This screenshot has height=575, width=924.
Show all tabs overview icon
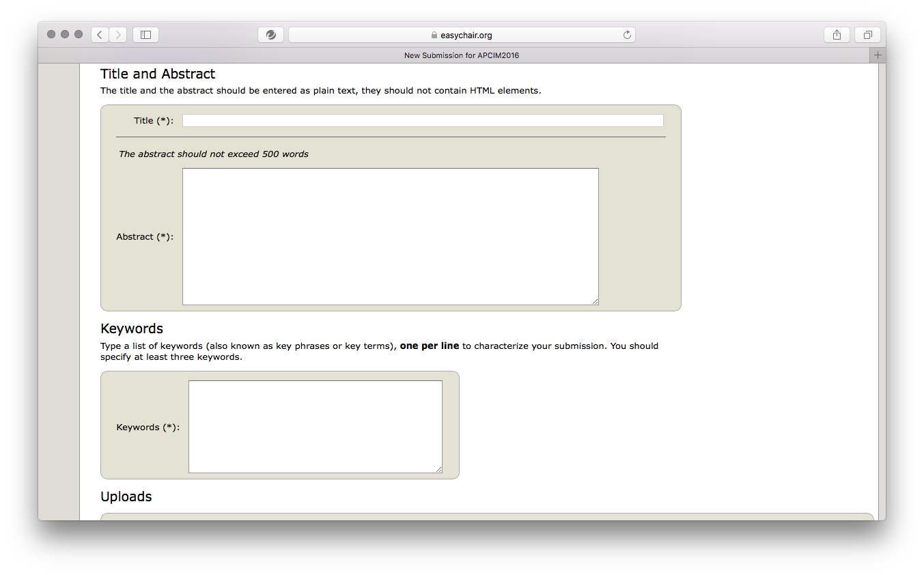pos(867,35)
